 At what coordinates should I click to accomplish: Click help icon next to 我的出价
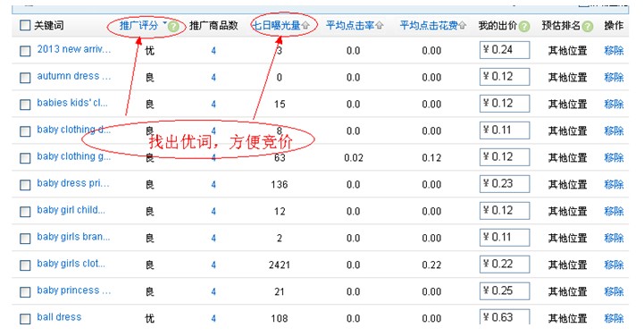pos(524,27)
